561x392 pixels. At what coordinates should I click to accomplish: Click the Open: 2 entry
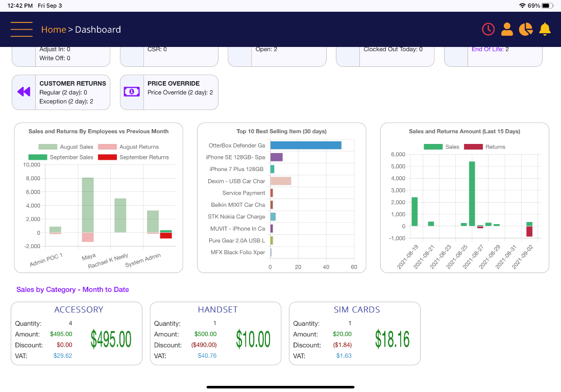(266, 50)
